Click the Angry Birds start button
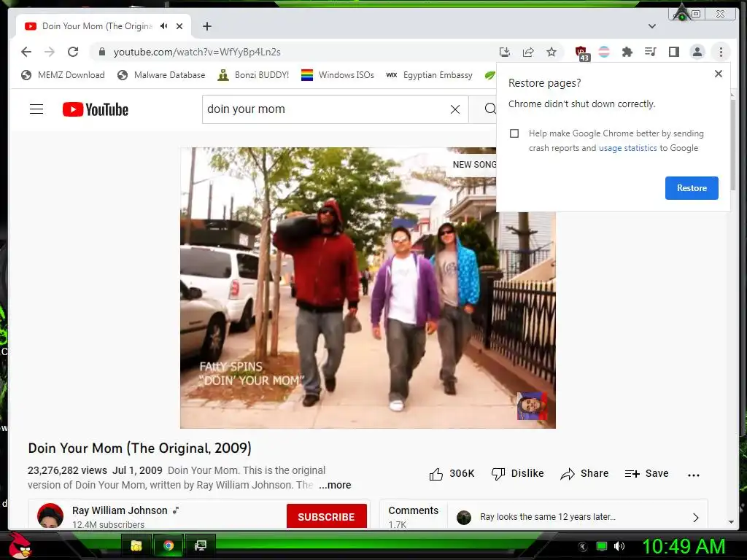 point(20,545)
